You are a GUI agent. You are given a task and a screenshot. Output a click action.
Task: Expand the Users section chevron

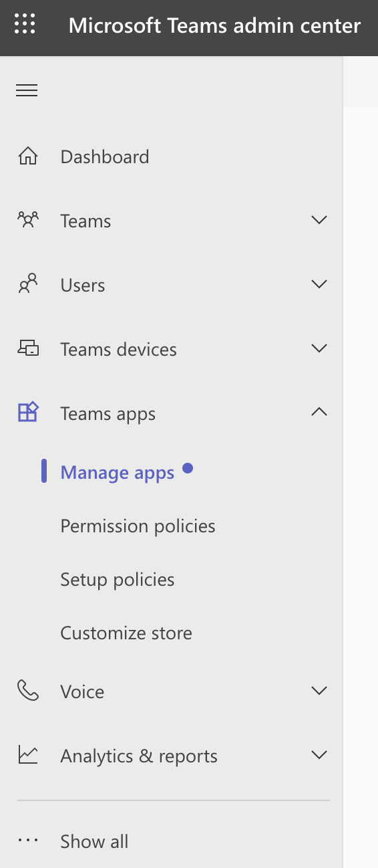pos(319,284)
